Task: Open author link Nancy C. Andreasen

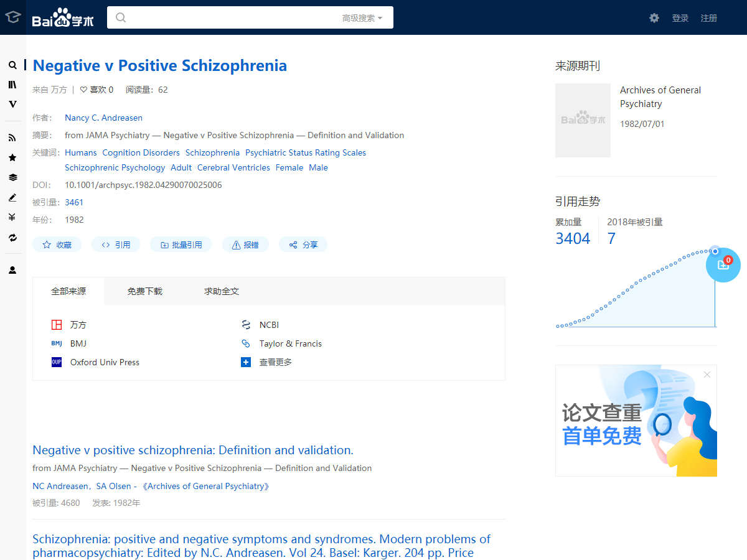Action: tap(103, 118)
